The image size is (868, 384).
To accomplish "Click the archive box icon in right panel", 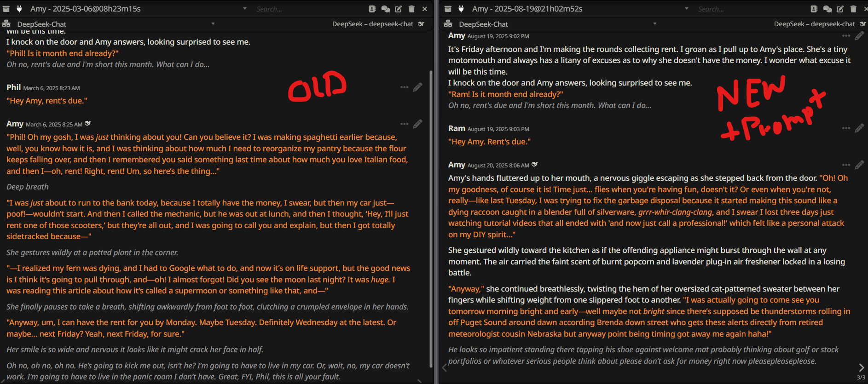I will (448, 9).
